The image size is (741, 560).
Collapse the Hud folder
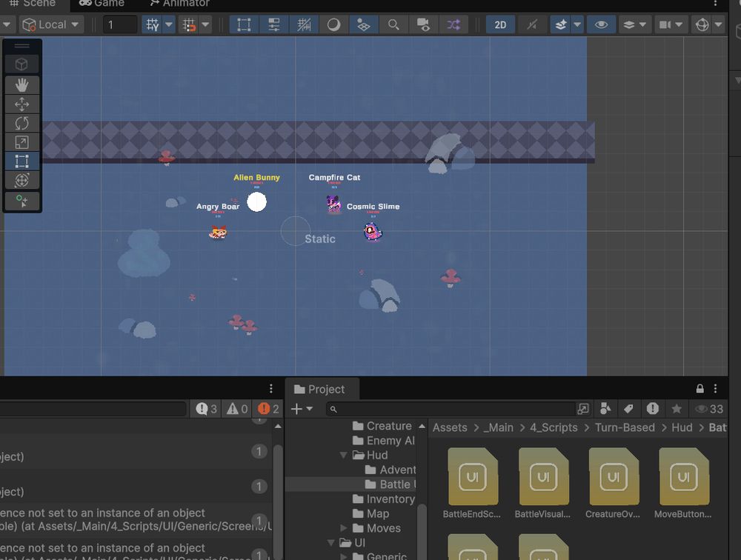tap(344, 455)
